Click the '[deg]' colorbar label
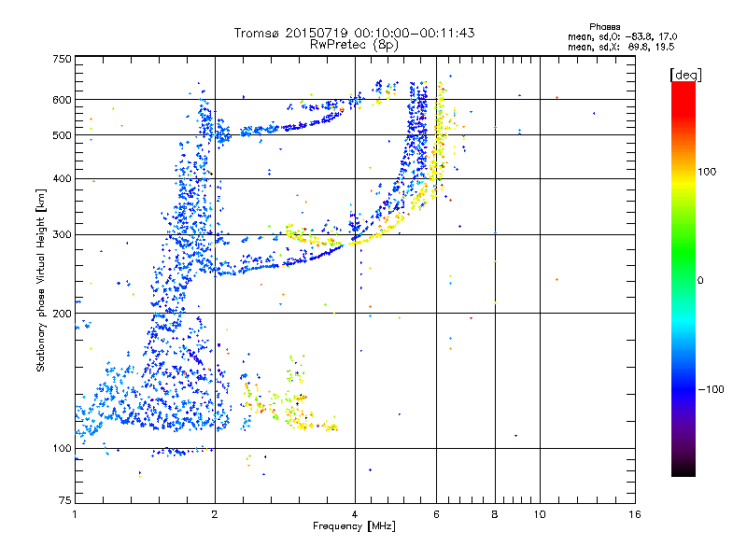The height and width of the screenshot is (560, 747). coord(685,75)
